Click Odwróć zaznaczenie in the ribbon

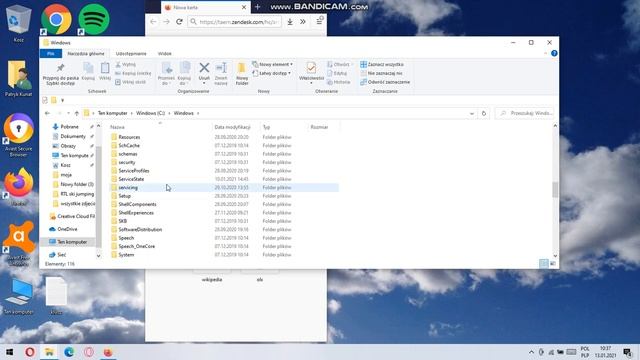point(385,82)
